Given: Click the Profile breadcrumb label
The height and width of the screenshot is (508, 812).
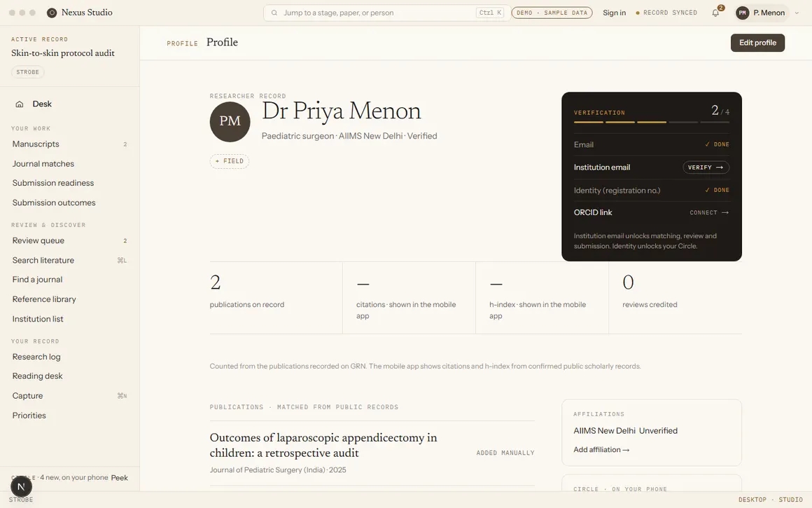Looking at the screenshot, I should (x=182, y=43).
